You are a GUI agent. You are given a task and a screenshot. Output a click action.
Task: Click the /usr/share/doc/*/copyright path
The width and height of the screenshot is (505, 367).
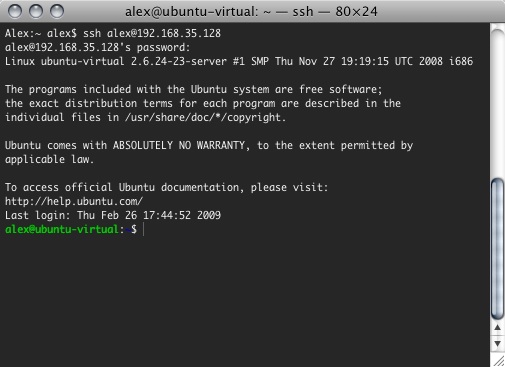(x=205, y=117)
